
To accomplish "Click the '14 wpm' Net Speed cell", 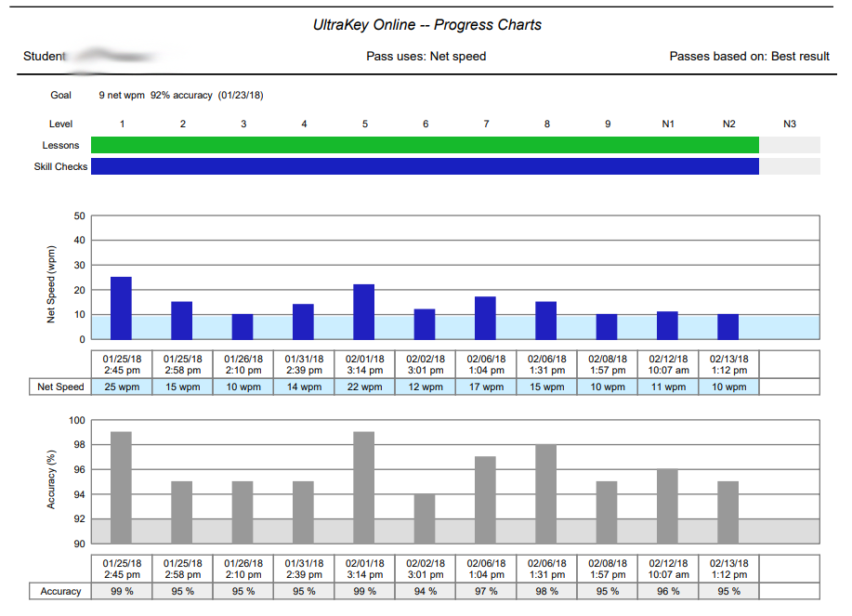I will click(305, 387).
